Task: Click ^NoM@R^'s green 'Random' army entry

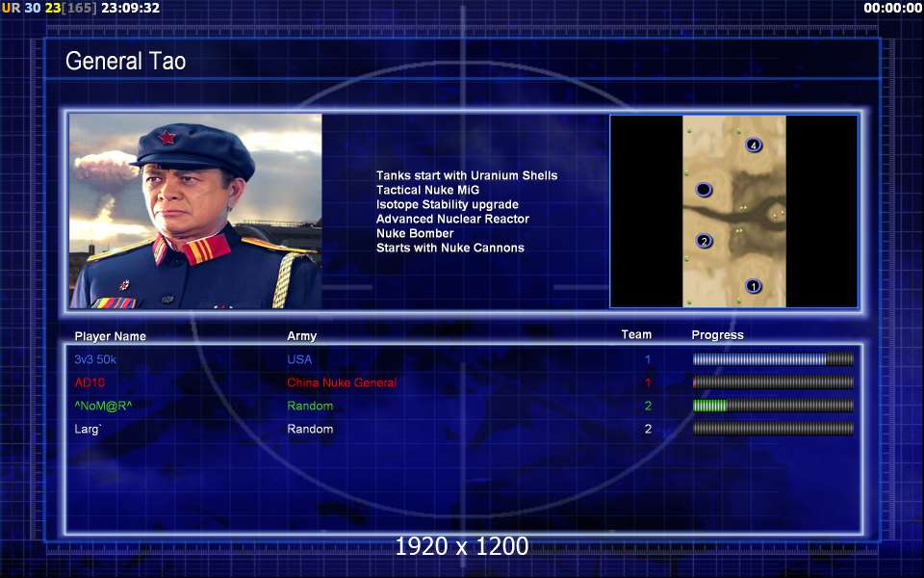Action: (x=310, y=406)
